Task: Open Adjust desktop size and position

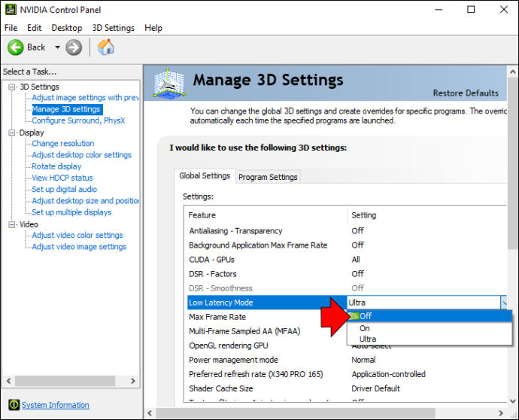Action: (x=86, y=201)
